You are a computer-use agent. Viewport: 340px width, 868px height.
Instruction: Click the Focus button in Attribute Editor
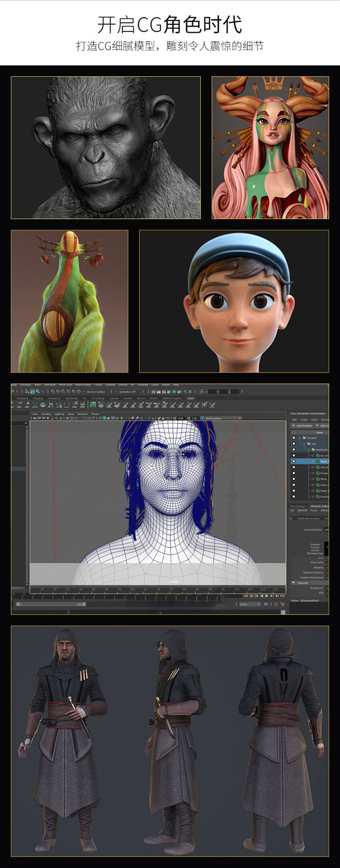[x=314, y=510]
